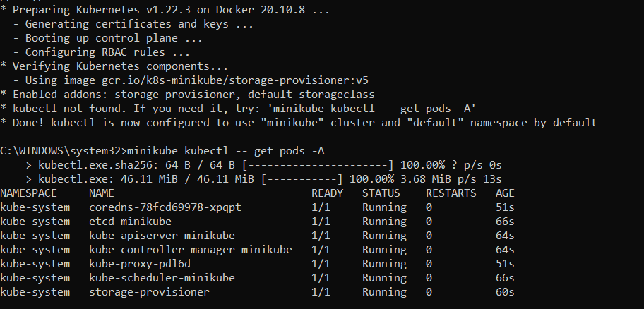Click the kube-controller-manager-minikube entry
The image size is (644, 309).
[x=191, y=250]
